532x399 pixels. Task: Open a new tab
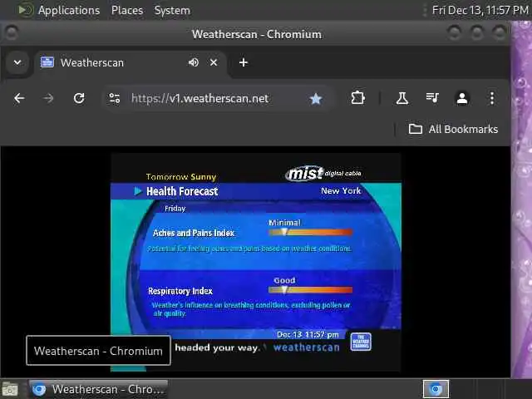[244, 62]
